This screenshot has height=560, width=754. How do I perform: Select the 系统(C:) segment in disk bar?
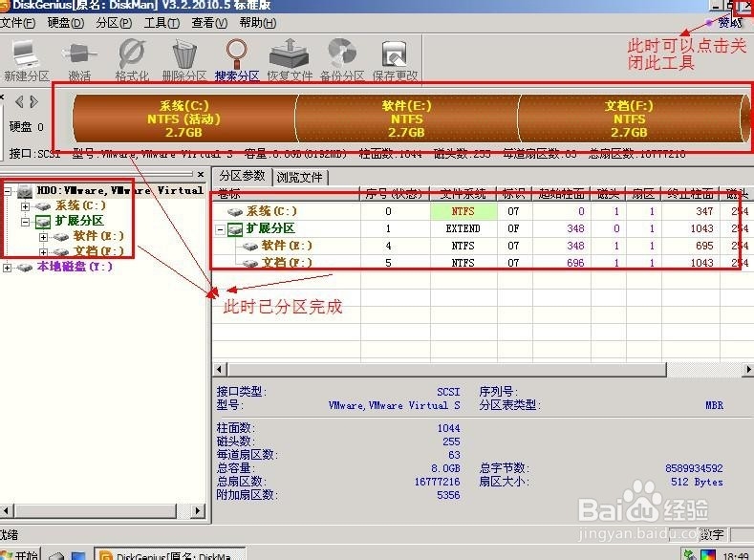(183, 118)
